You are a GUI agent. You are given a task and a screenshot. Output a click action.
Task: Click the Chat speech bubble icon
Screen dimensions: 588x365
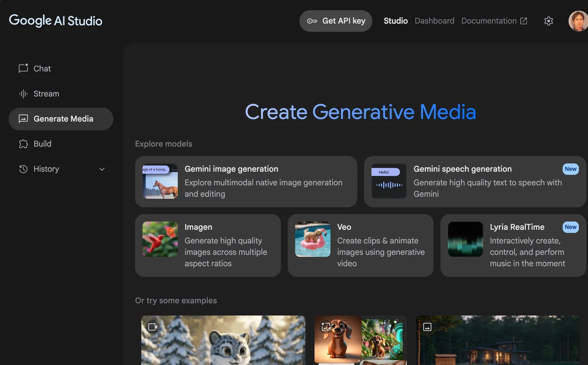point(23,69)
